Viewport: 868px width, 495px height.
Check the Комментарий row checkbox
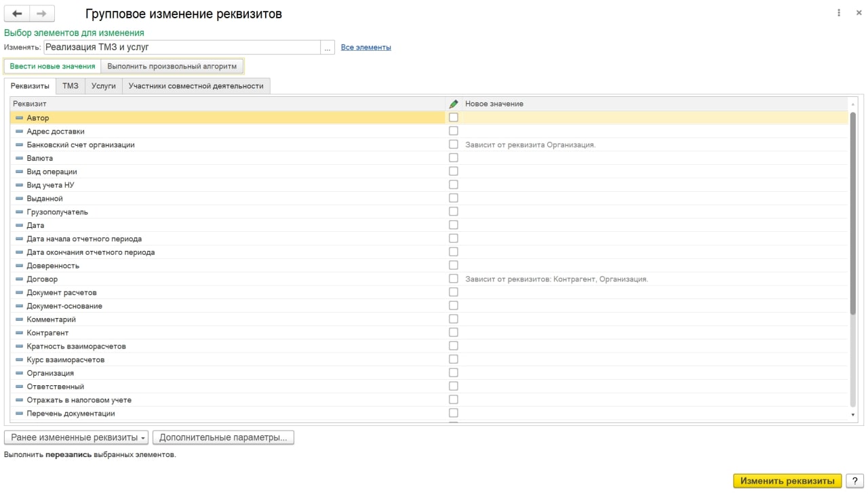[454, 319]
